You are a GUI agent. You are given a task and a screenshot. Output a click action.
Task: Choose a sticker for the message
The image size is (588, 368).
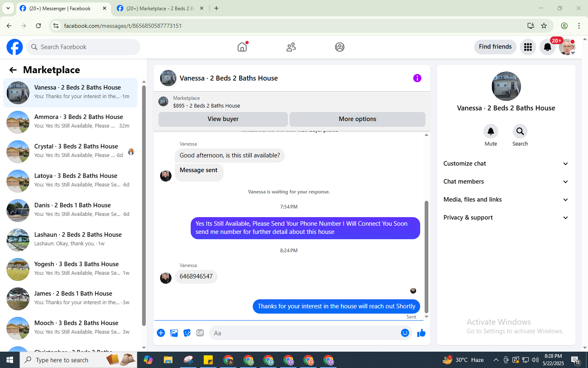[187, 333]
